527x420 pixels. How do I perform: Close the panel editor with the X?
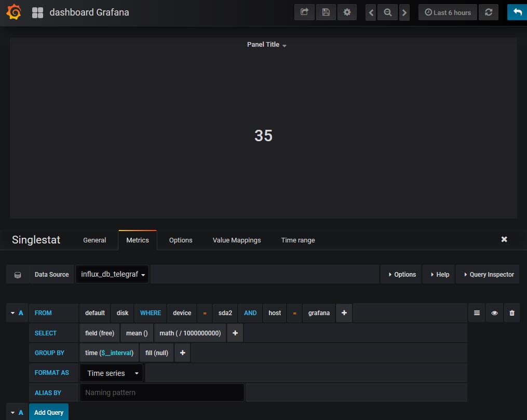(504, 239)
